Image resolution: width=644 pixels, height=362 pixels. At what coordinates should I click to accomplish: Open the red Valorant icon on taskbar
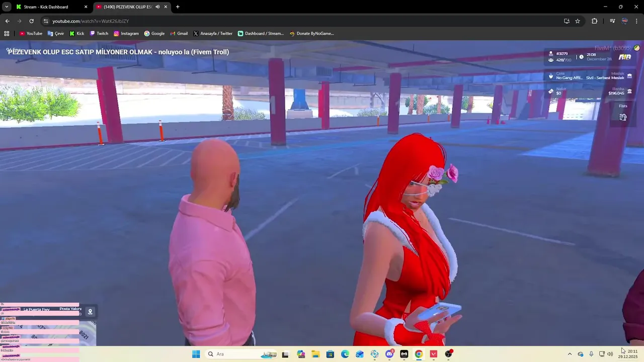pos(434,354)
